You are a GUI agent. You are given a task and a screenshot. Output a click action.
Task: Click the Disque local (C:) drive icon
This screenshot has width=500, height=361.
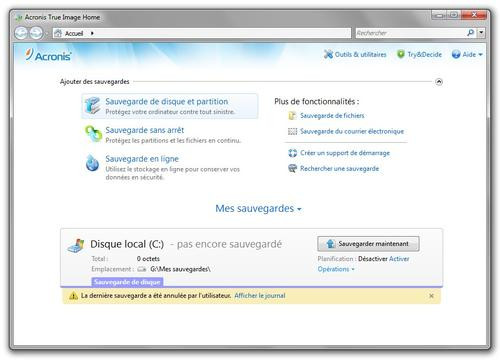click(x=76, y=246)
